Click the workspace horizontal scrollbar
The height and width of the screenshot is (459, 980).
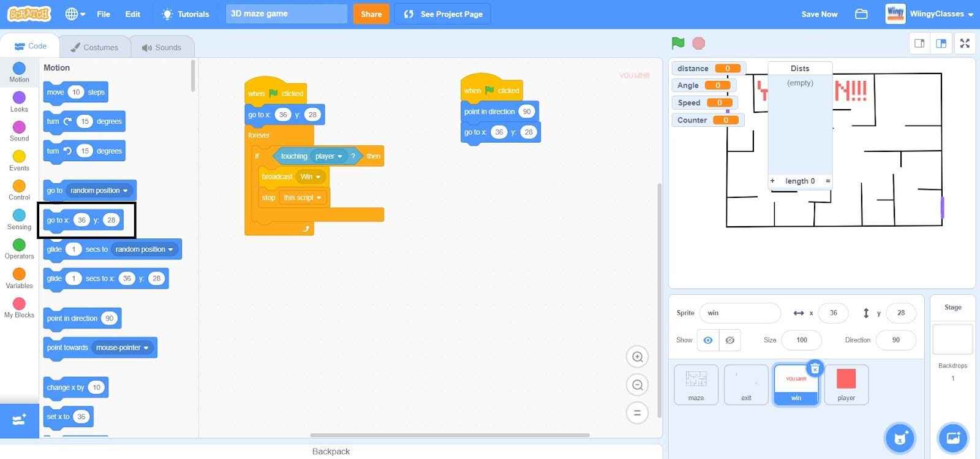[450, 435]
